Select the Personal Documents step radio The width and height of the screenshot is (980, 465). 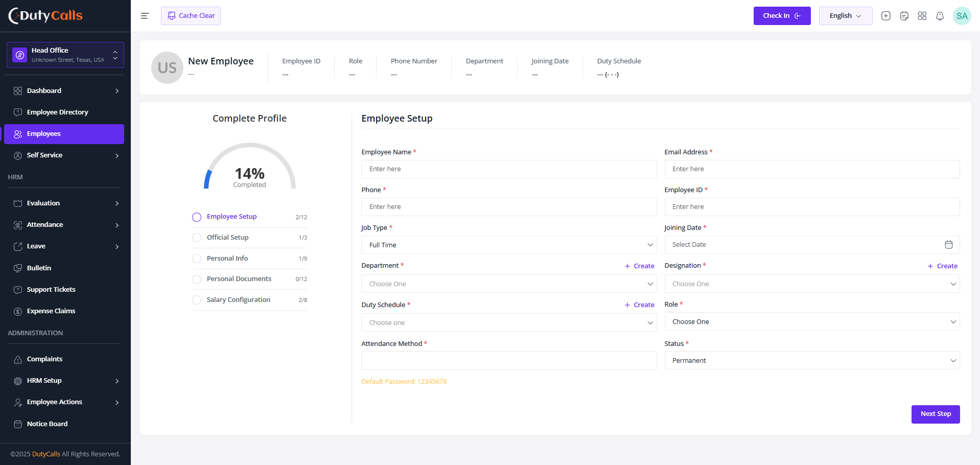(x=197, y=279)
